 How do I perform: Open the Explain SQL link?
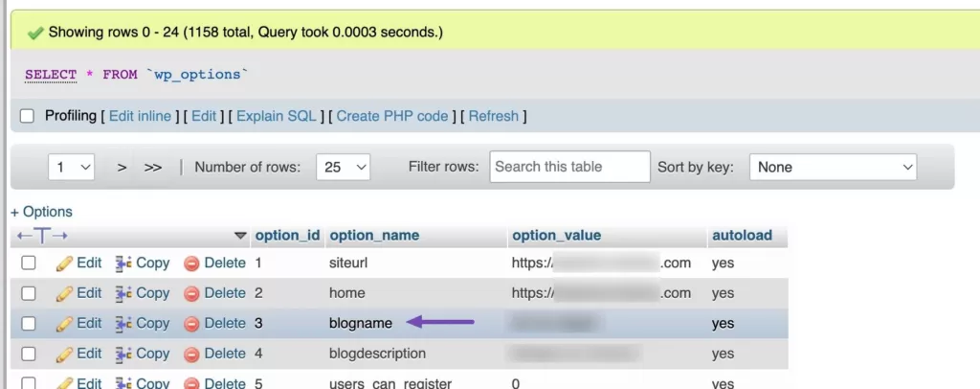tap(276, 116)
